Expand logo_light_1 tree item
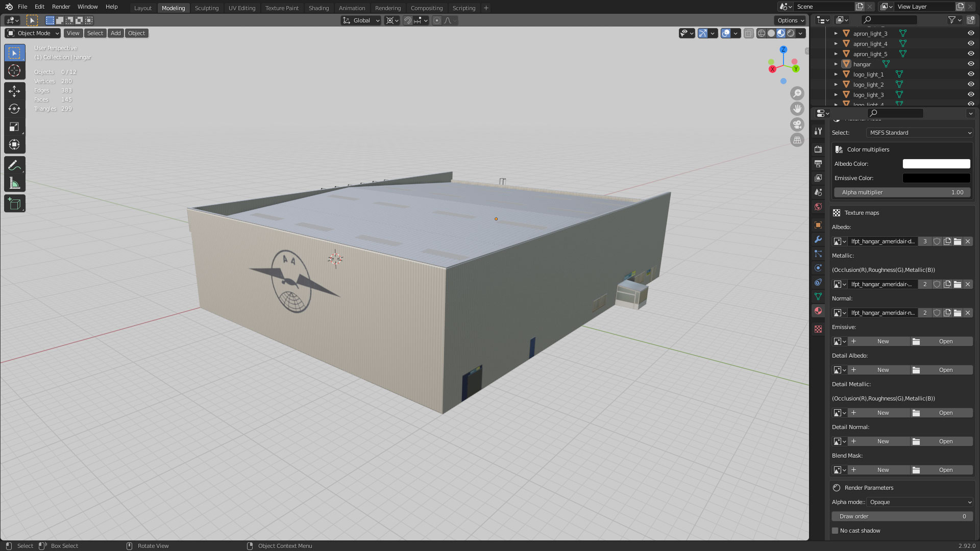The height and width of the screenshot is (551, 980). [x=836, y=74]
